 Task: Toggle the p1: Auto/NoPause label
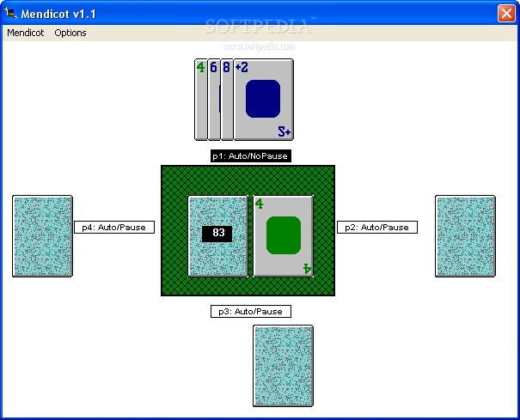251,156
